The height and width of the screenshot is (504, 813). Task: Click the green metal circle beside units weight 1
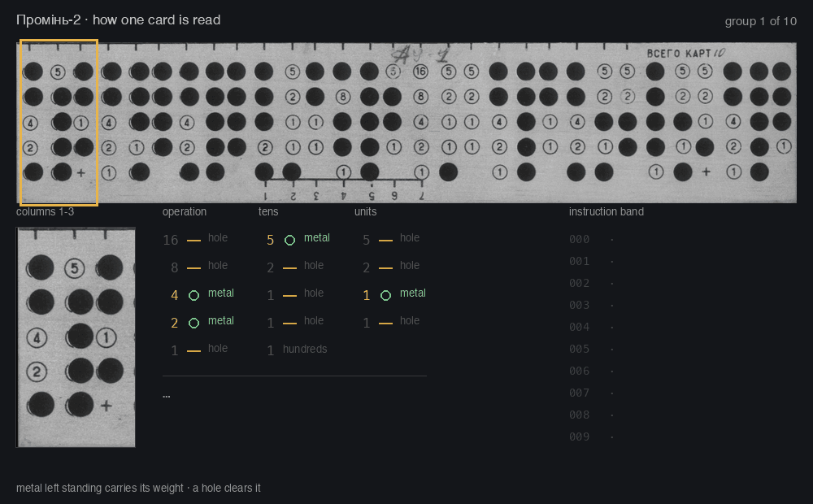pyautogui.click(x=385, y=295)
